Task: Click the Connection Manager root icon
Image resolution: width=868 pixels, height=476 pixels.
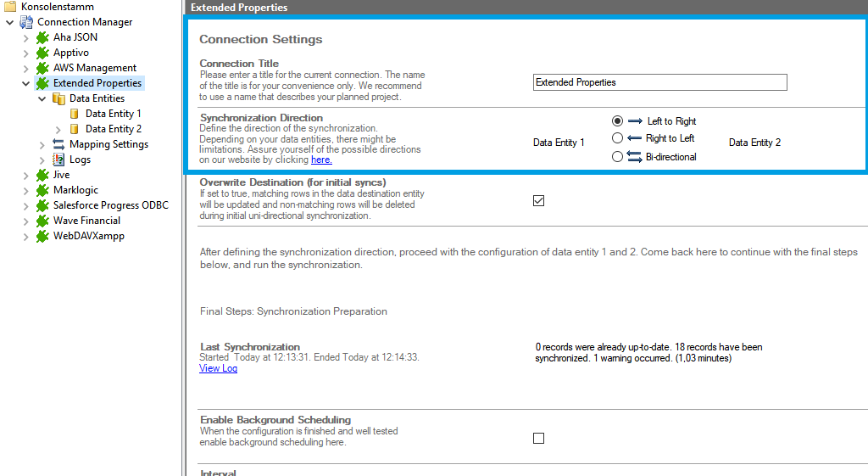Action: point(26,22)
